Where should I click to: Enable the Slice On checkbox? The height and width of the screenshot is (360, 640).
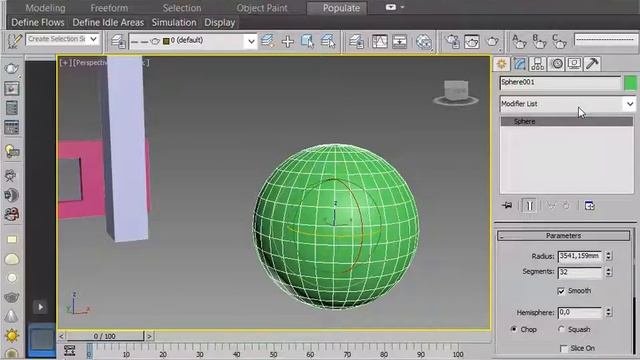(564, 348)
